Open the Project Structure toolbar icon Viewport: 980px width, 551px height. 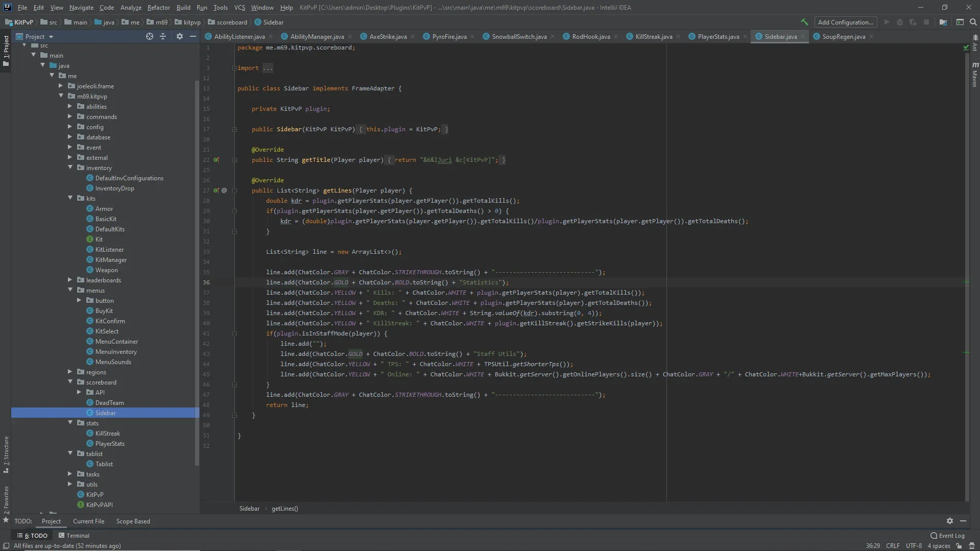(x=943, y=22)
